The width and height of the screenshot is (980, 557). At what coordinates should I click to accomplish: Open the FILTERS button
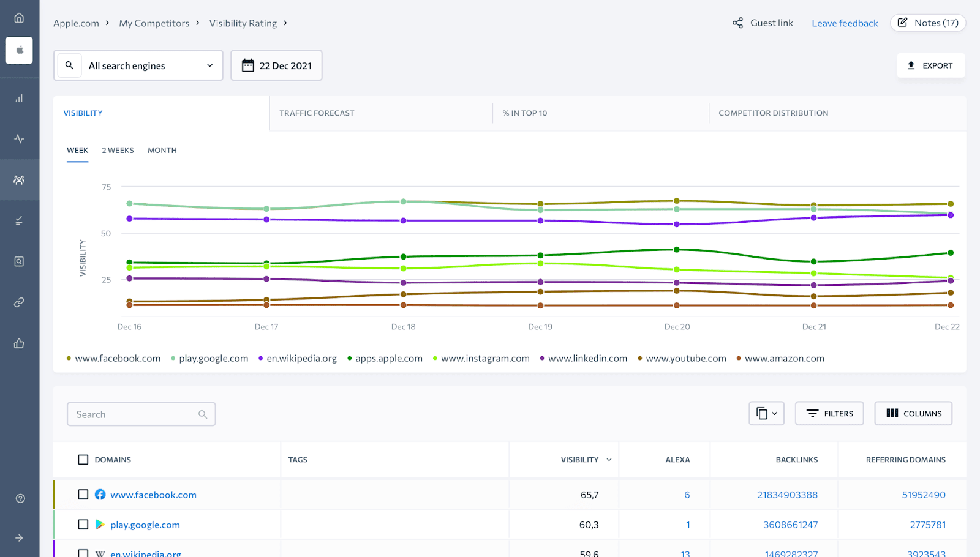tap(829, 414)
